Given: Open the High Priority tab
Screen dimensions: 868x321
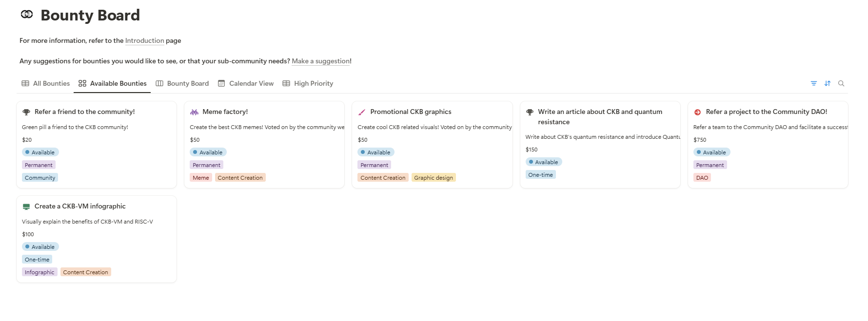Looking at the screenshot, I should pyautogui.click(x=308, y=83).
